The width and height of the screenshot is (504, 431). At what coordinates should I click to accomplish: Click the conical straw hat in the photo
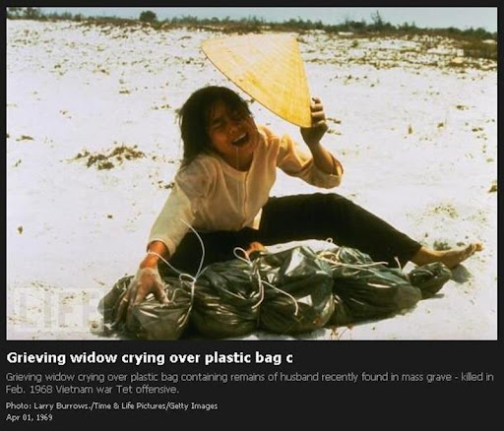[261, 78]
